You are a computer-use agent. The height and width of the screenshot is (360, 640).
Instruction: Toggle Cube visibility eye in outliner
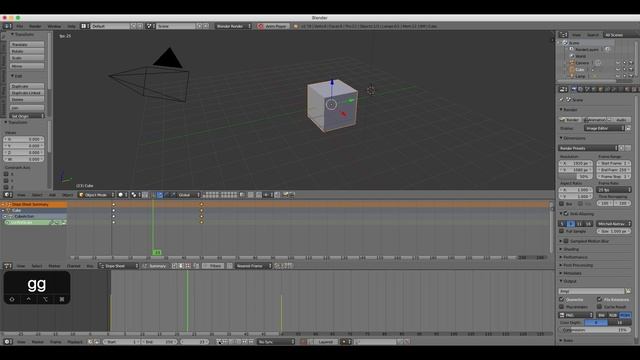(x=618, y=69)
